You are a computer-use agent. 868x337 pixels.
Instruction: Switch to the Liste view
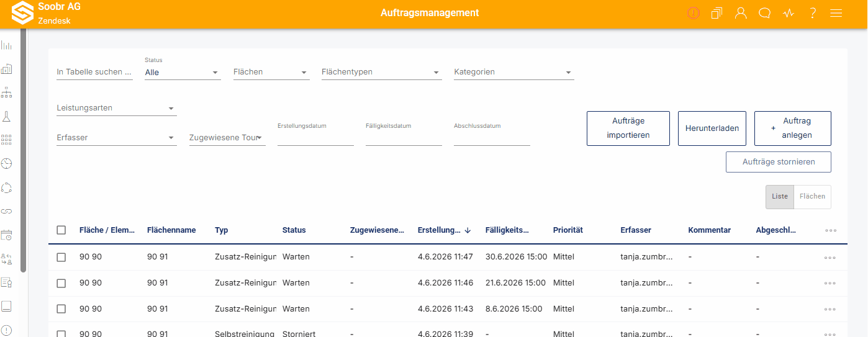click(780, 196)
